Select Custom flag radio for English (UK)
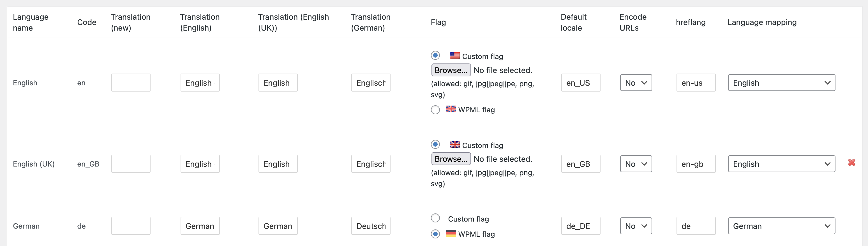The height and width of the screenshot is (246, 868). (x=435, y=144)
